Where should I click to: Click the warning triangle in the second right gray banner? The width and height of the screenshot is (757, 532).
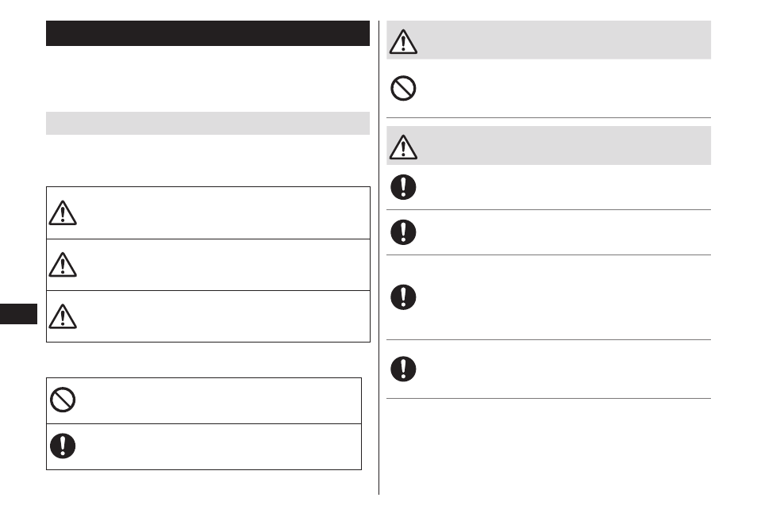click(x=403, y=147)
